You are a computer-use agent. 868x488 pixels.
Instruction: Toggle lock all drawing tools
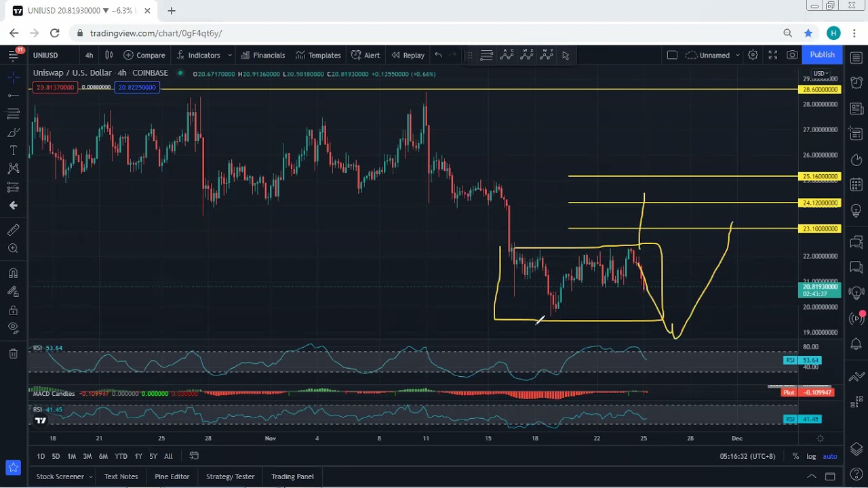tap(13, 310)
